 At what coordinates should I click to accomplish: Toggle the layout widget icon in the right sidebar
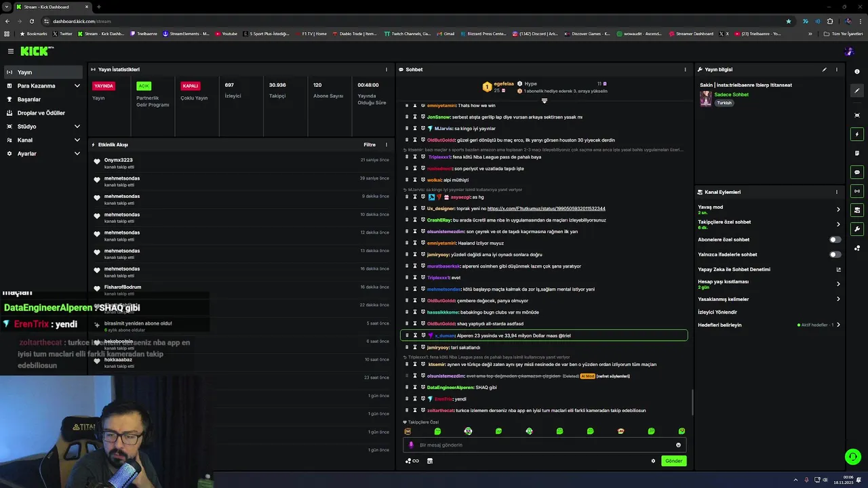click(x=857, y=210)
